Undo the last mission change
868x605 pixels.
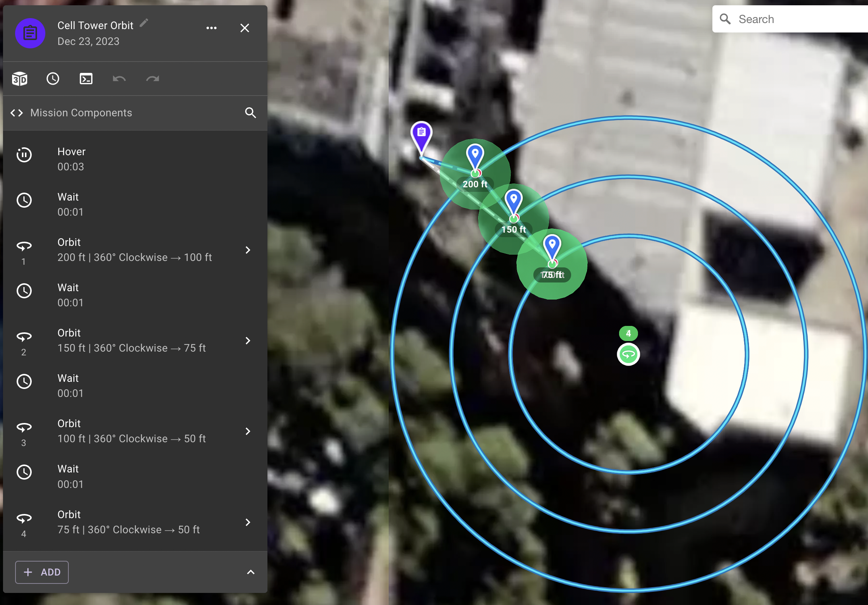point(119,79)
